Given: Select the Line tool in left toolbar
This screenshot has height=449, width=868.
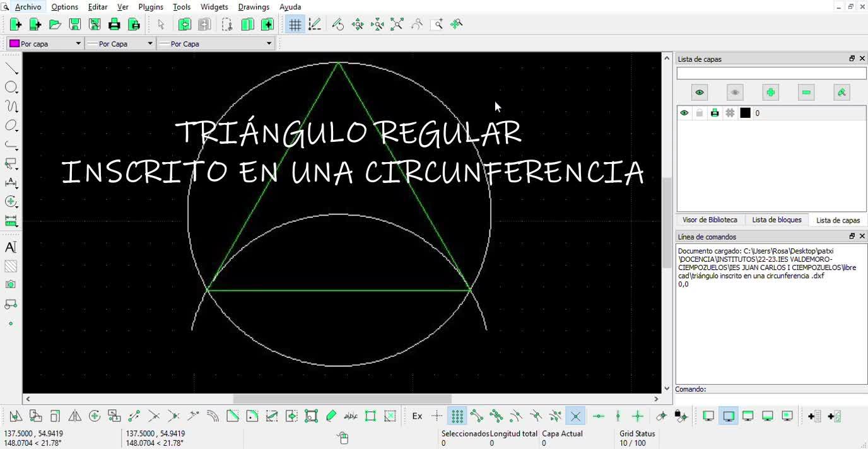Looking at the screenshot, I should point(11,68).
